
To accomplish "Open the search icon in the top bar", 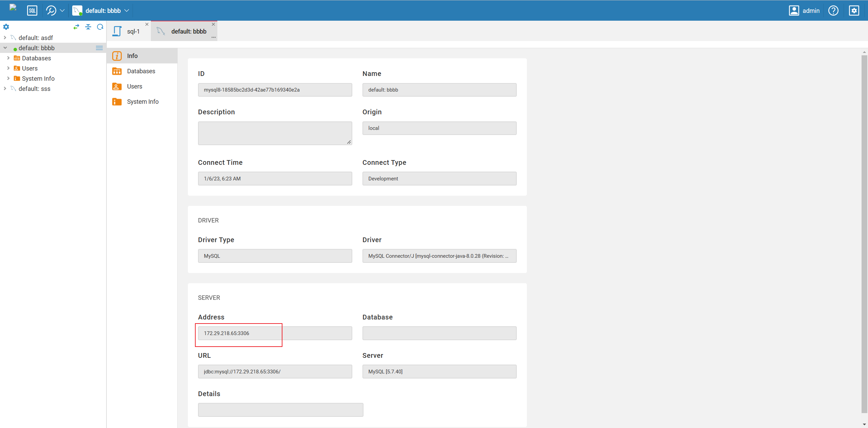I will [x=51, y=10].
